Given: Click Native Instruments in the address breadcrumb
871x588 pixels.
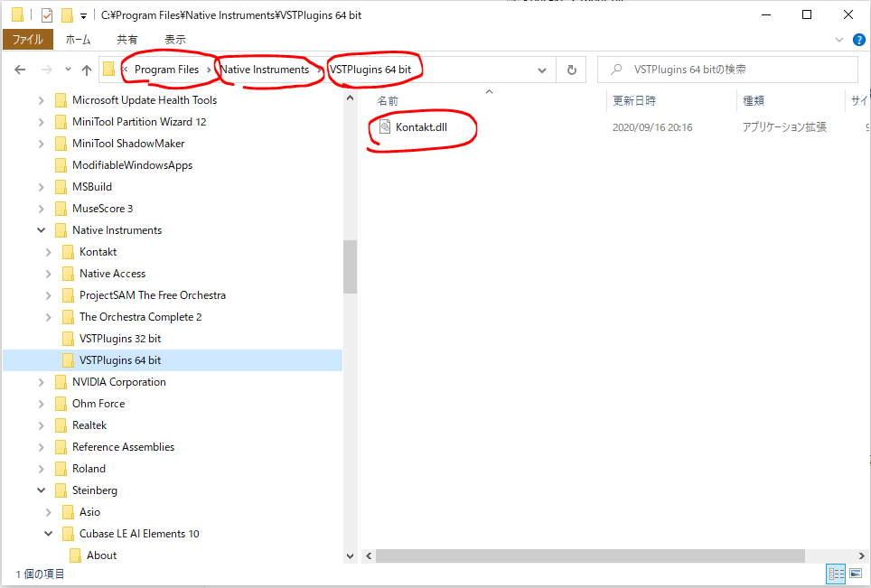Looking at the screenshot, I should [x=265, y=70].
